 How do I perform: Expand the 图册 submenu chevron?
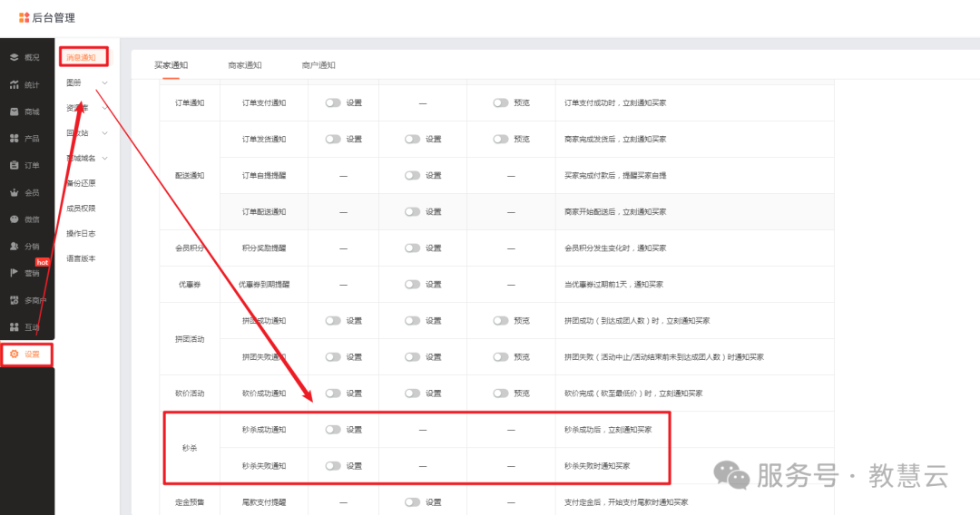(105, 83)
